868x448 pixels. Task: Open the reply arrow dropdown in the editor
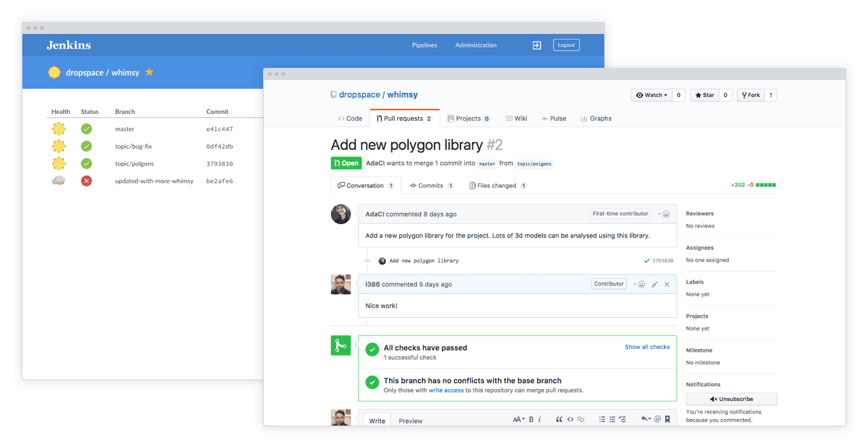click(x=644, y=419)
